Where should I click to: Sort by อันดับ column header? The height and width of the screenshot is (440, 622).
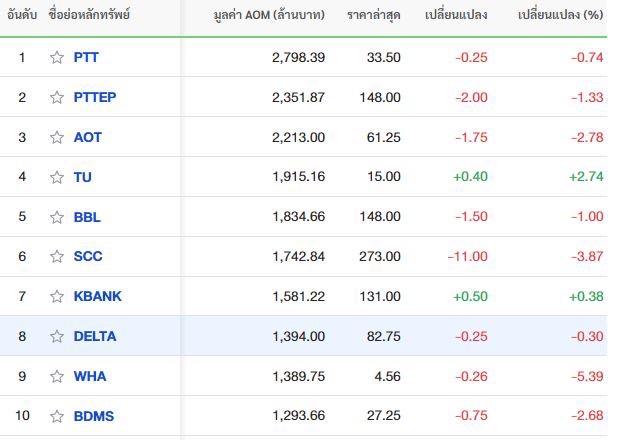[x=22, y=15]
